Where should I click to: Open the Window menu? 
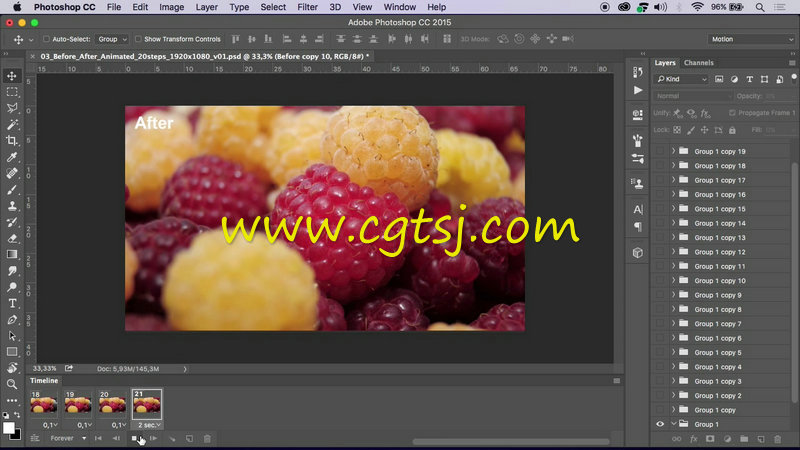pyautogui.click(x=399, y=7)
